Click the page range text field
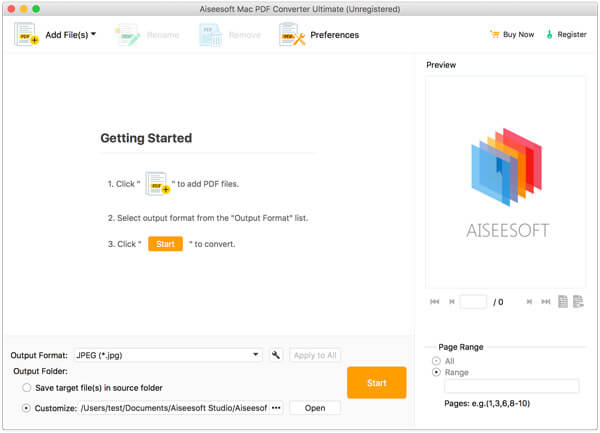 click(512, 386)
